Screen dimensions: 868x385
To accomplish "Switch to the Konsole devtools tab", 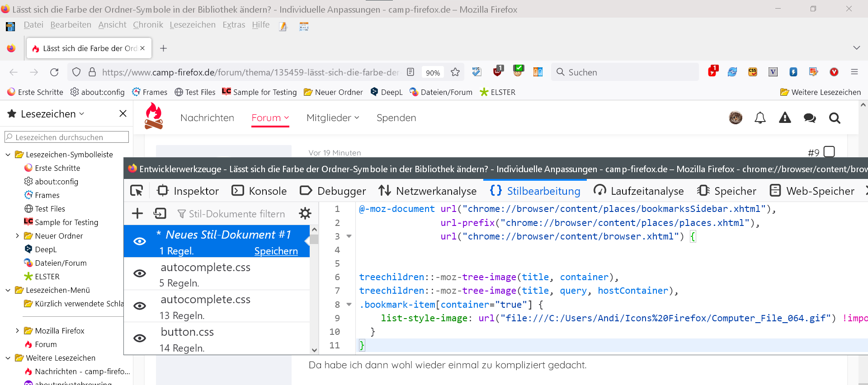I will click(x=259, y=191).
